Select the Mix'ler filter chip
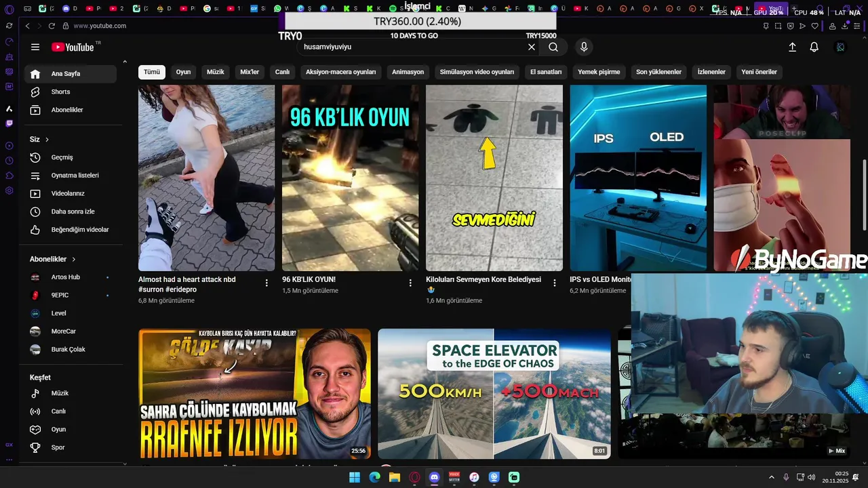868x488 pixels. (x=250, y=72)
